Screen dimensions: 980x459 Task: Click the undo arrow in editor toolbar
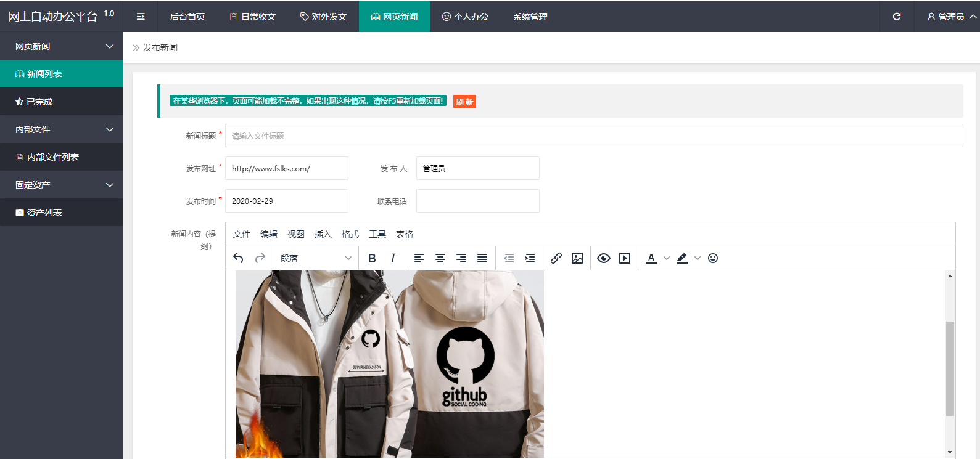pyautogui.click(x=238, y=258)
